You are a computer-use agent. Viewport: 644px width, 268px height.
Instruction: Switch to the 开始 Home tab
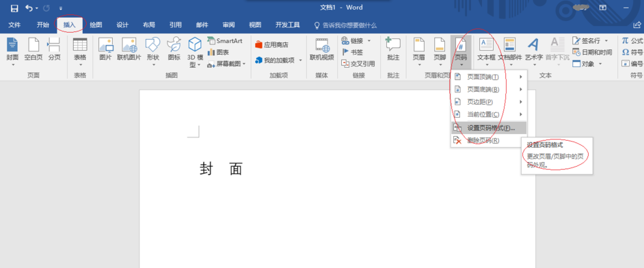pos(42,25)
